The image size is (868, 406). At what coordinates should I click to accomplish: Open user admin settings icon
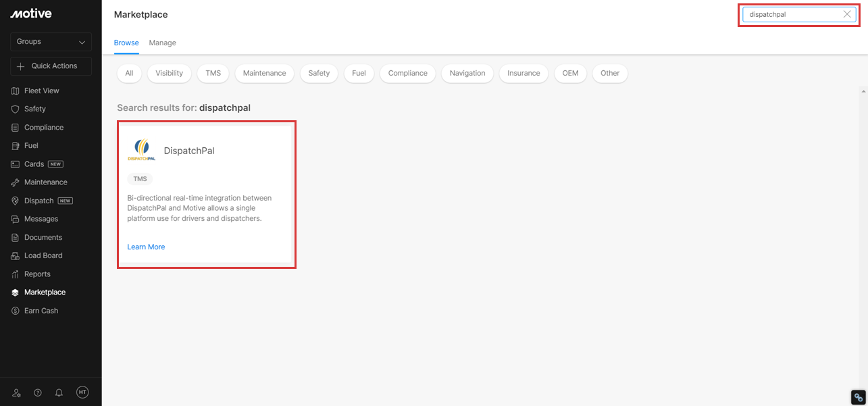click(17, 392)
